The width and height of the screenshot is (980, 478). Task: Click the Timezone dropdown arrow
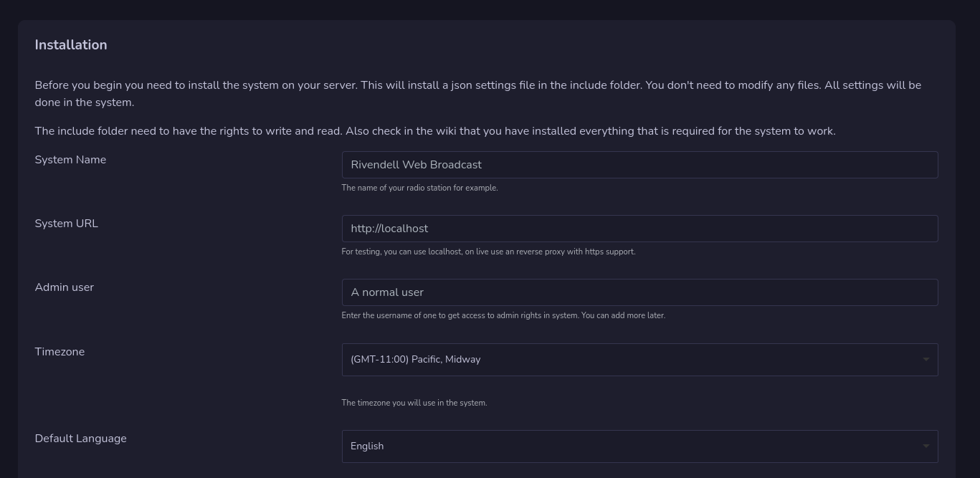tap(926, 359)
